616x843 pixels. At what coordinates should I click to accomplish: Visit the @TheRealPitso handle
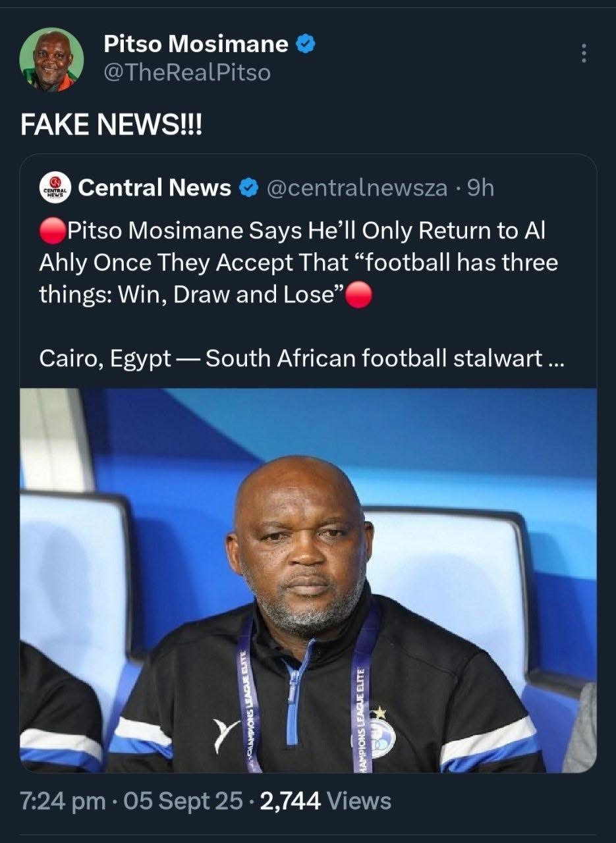tap(187, 72)
